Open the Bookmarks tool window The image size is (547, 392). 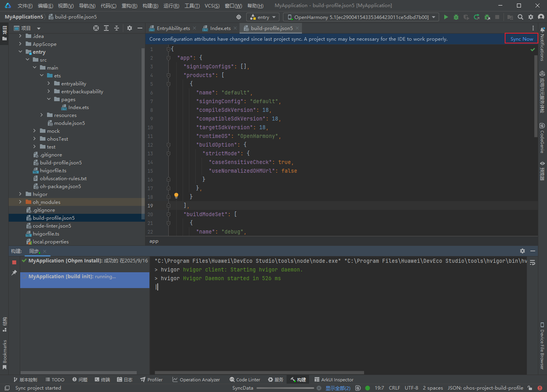[5, 354]
